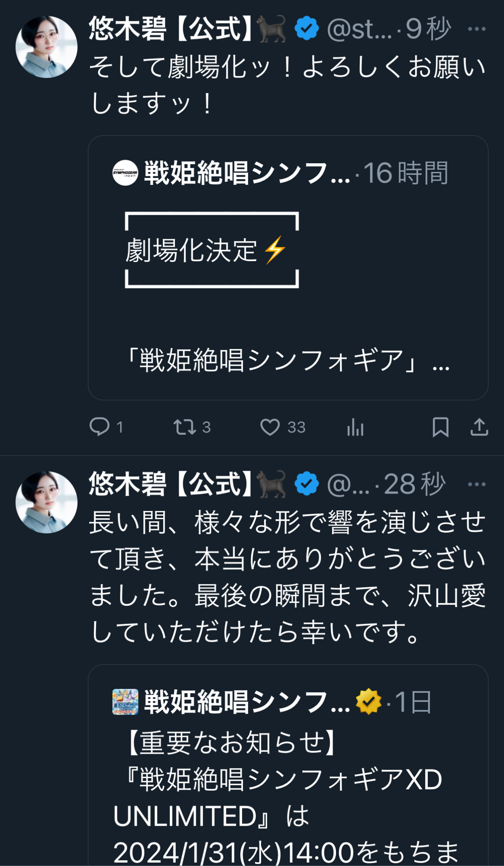This screenshot has width=504, height=866.
Task: Click the blue verified badge on first tweet
Action: (307, 29)
